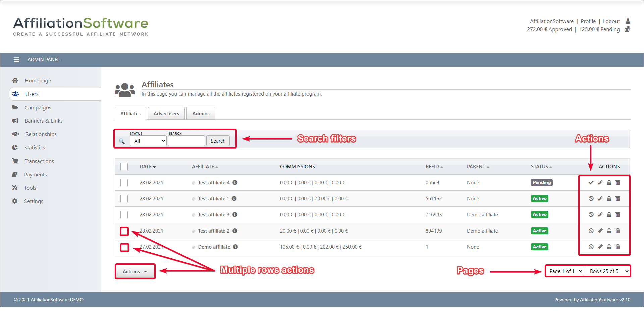644x314 pixels.
Task: Open the bulk Actions dropdown button
Action: 135,272
